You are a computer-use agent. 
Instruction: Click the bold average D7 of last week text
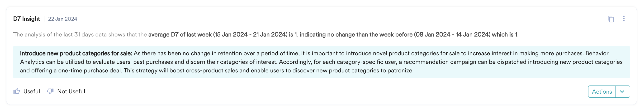pyautogui.click(x=180, y=35)
